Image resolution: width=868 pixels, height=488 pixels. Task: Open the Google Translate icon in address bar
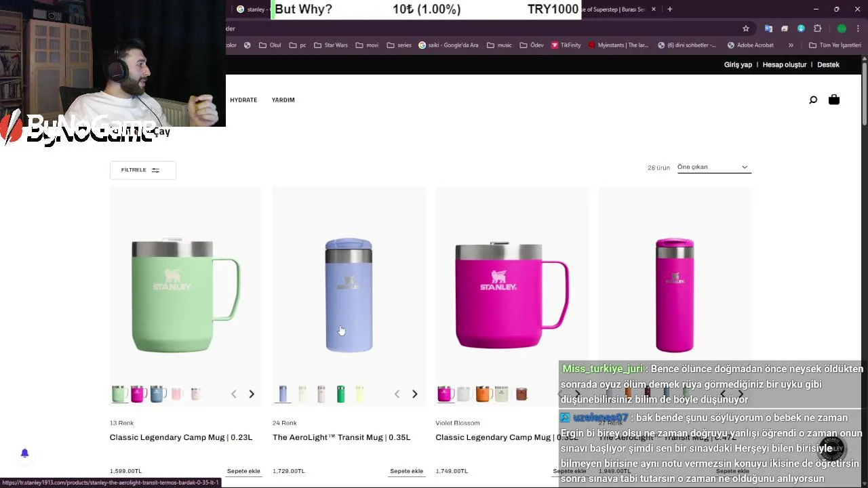click(768, 28)
